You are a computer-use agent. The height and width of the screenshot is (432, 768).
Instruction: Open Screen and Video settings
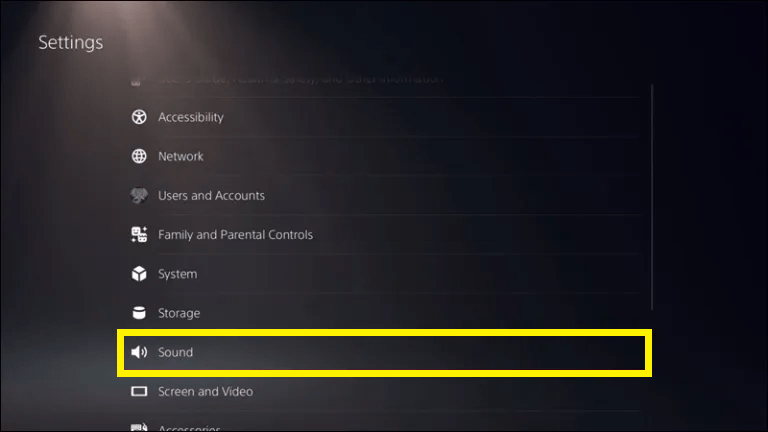click(384, 391)
